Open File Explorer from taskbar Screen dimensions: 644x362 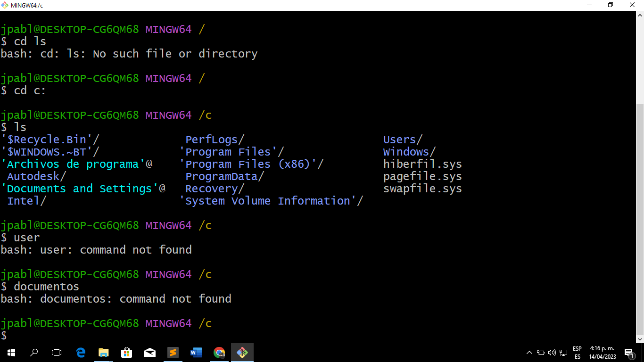point(103,352)
